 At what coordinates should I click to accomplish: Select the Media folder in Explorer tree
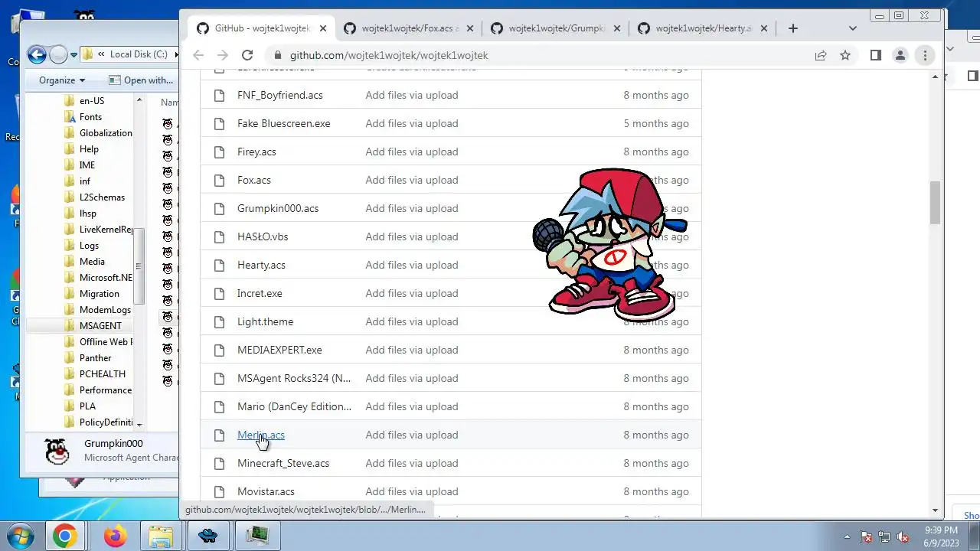coord(92,261)
